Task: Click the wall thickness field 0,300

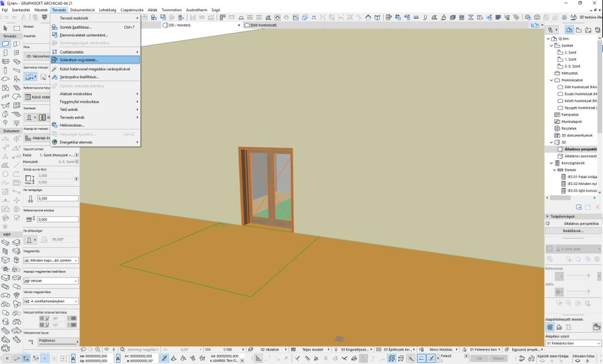Action: coord(58,198)
